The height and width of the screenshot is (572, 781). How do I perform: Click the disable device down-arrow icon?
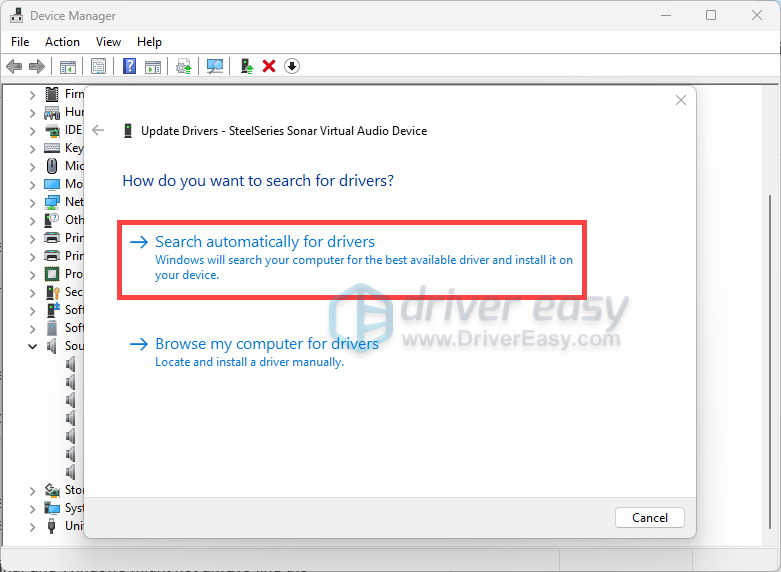[292, 66]
